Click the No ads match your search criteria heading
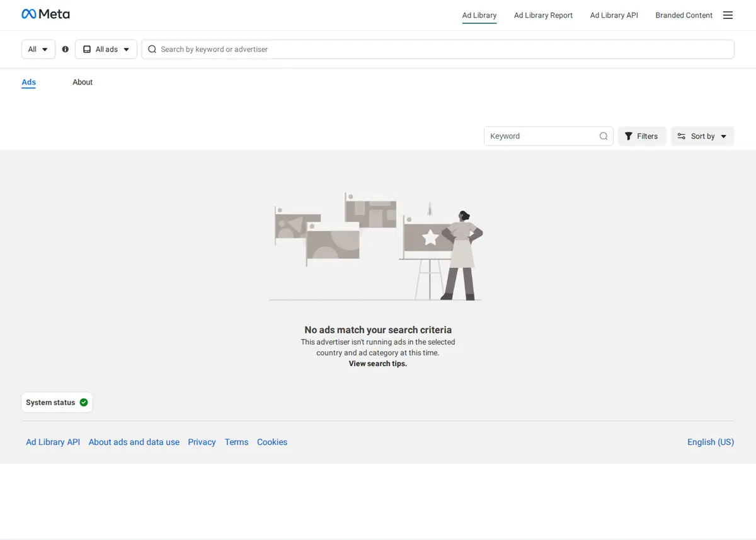The width and height of the screenshot is (756, 540). (x=378, y=330)
